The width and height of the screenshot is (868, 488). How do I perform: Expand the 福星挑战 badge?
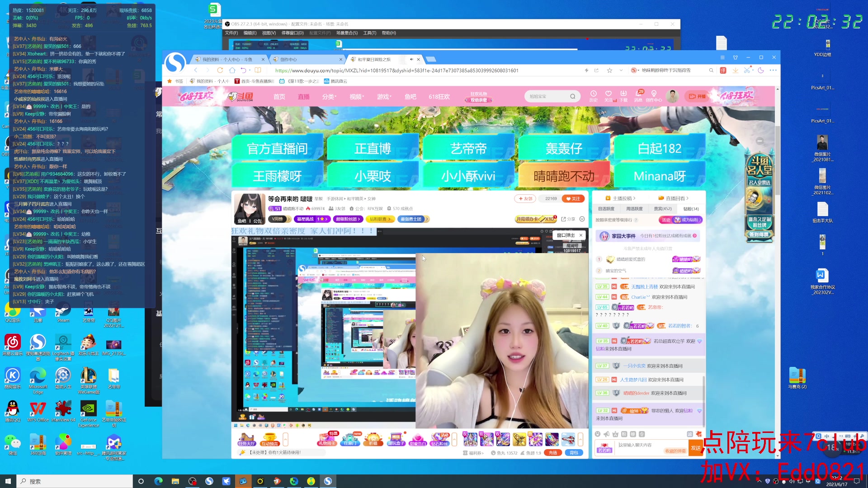click(312, 219)
